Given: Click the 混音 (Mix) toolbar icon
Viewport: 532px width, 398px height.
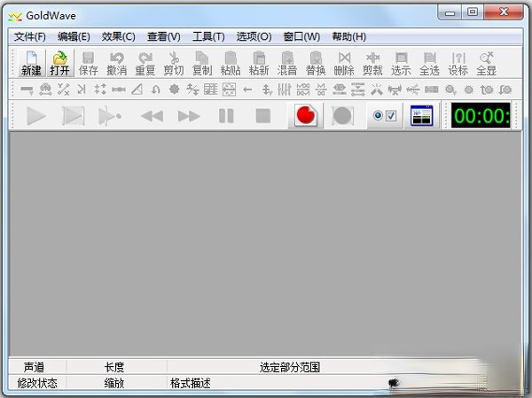Looking at the screenshot, I should pos(287,64).
